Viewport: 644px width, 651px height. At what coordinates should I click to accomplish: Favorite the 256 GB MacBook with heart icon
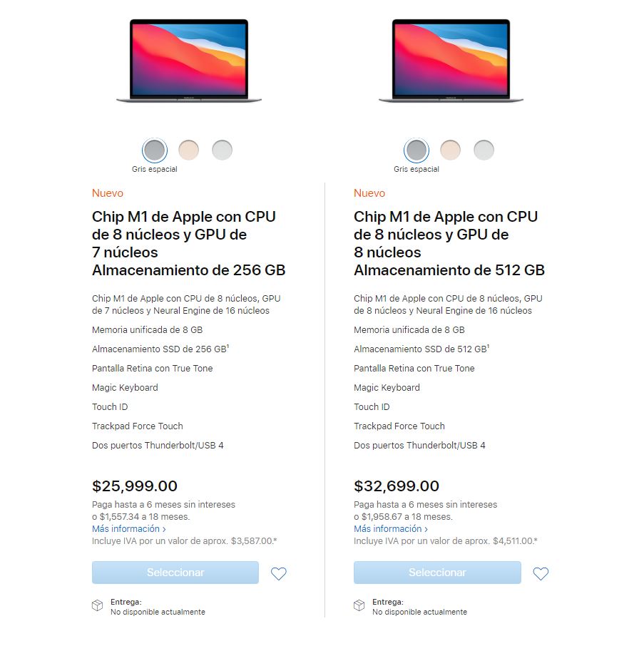279,573
